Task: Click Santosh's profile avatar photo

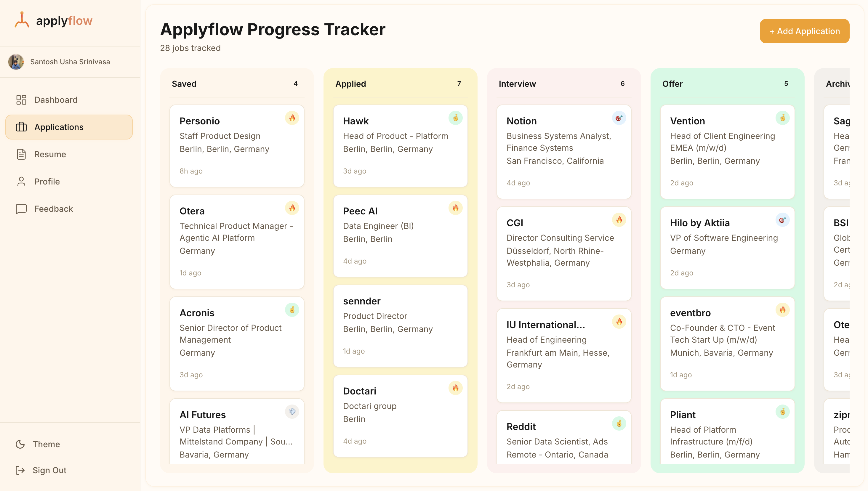Action: pyautogui.click(x=16, y=62)
